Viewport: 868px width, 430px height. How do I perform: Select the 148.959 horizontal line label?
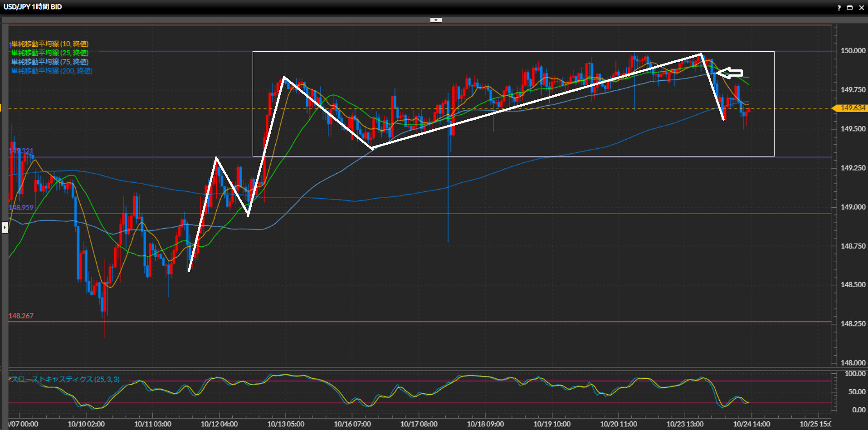pos(21,208)
